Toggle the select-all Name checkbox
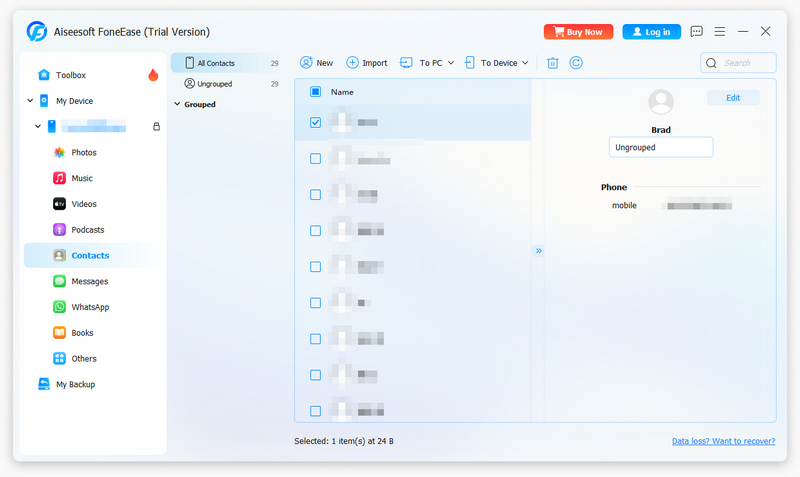The image size is (800, 477). [x=315, y=92]
